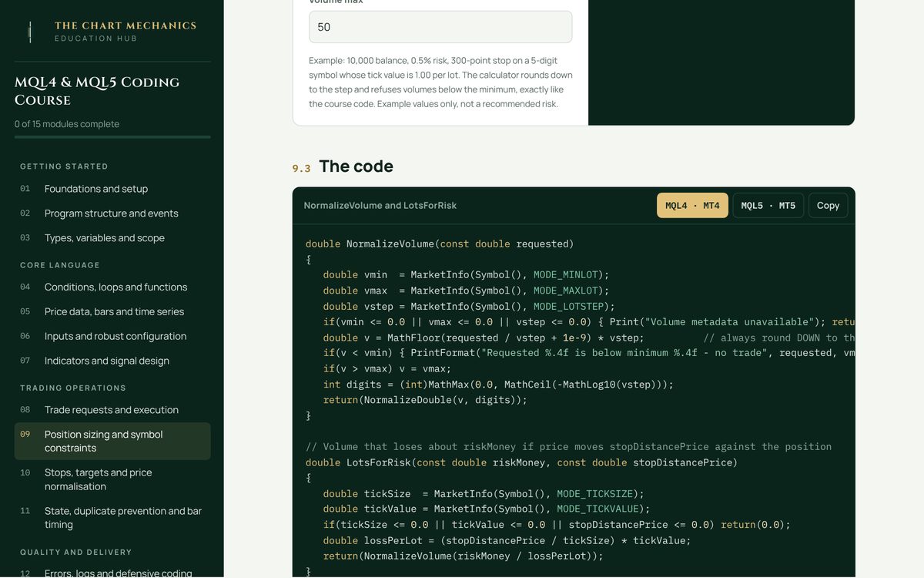
Task: Open module 03 Types, variables and scope
Action: (x=112, y=238)
